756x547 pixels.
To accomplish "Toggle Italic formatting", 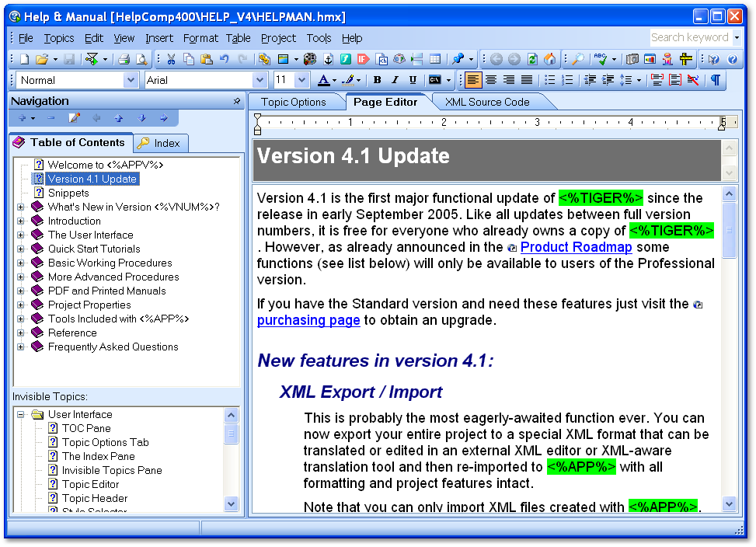I will (x=395, y=80).
